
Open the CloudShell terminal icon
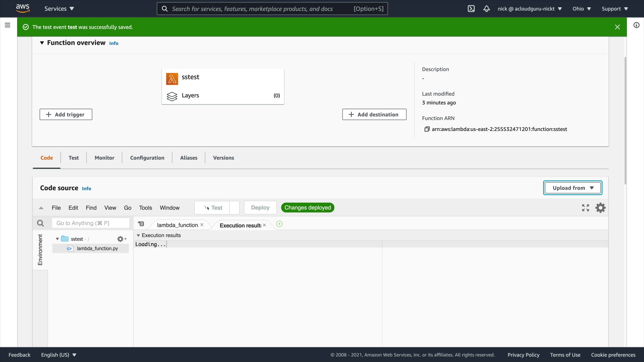[471, 9]
